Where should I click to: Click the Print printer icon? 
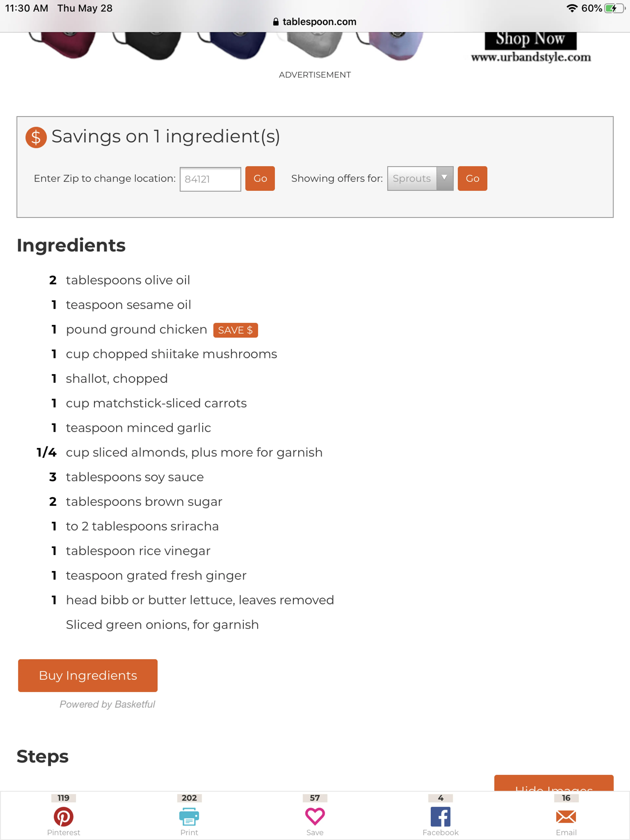[189, 816]
